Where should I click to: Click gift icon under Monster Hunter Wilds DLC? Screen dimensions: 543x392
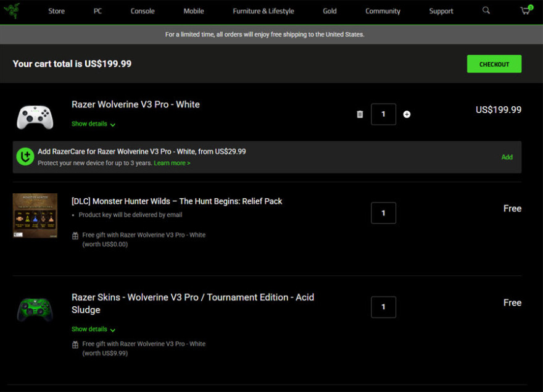tap(75, 236)
